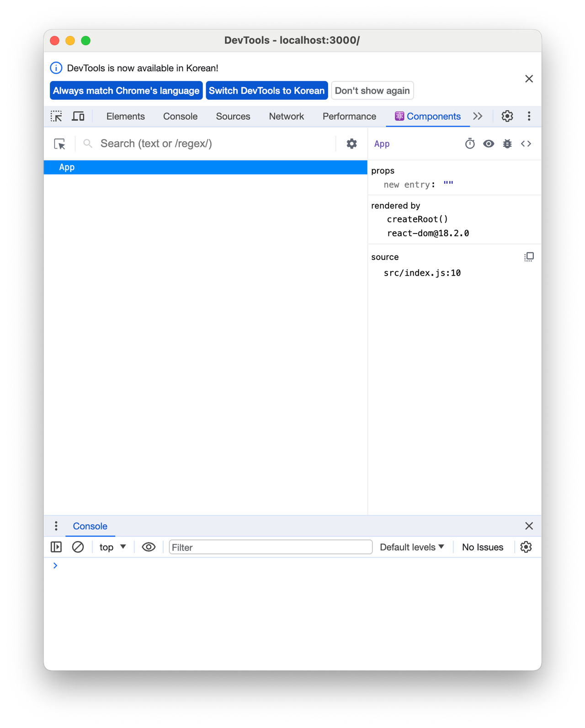Click the green macOS zoom window button
This screenshot has height=728, width=585.
pos(85,41)
